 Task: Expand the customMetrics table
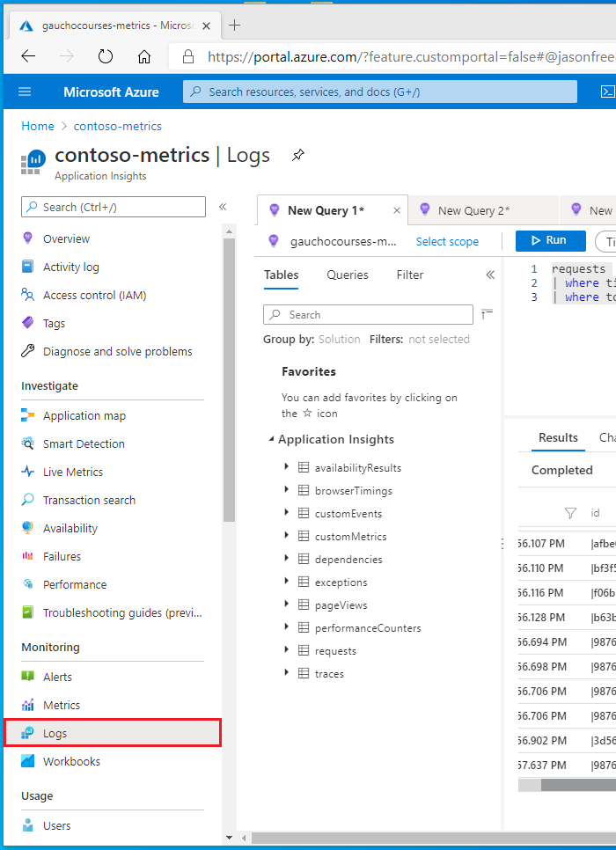(x=286, y=535)
